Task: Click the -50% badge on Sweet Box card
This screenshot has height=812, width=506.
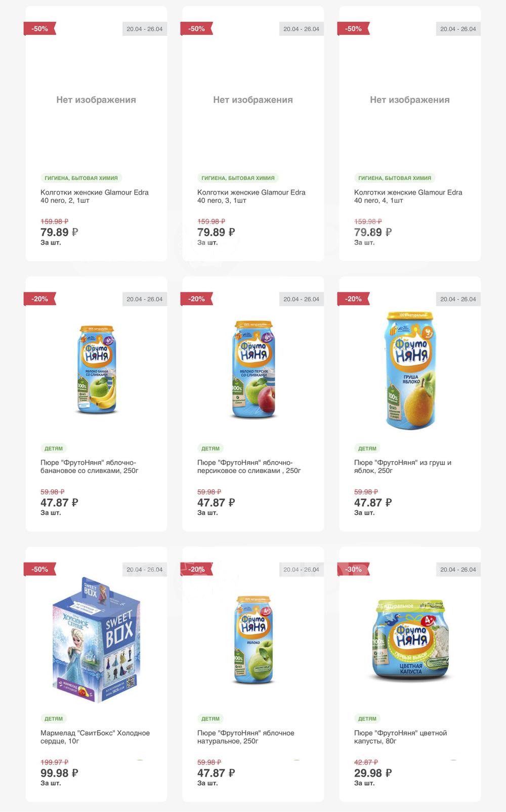Action: (x=39, y=569)
